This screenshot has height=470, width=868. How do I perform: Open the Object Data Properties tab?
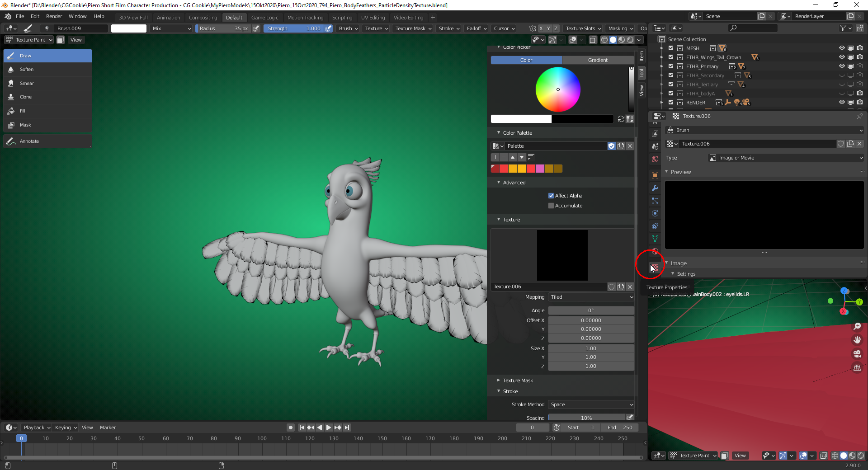coord(655,239)
